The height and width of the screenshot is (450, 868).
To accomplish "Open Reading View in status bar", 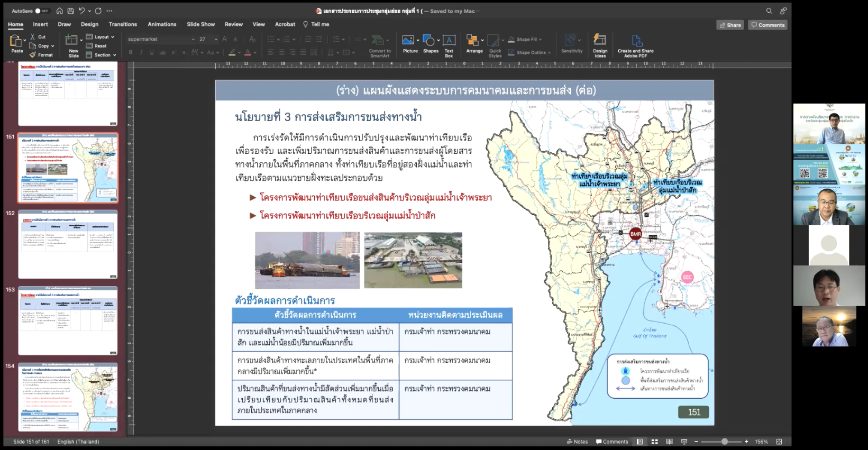I will pos(669,442).
